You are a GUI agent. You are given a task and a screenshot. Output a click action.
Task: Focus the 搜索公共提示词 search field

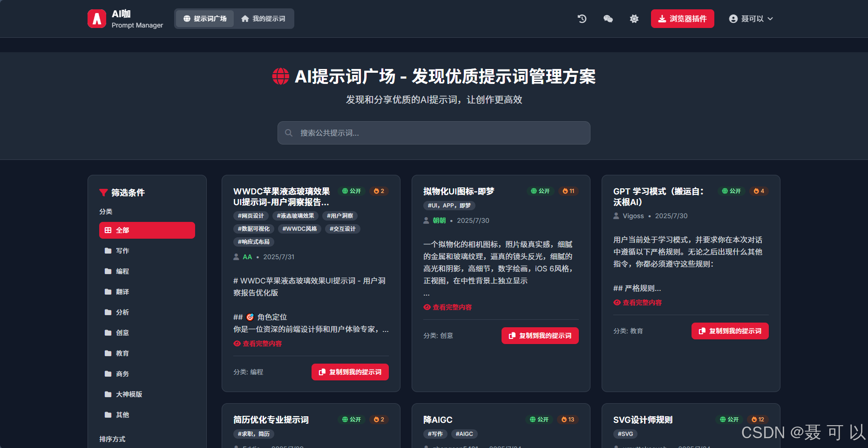[x=434, y=133]
